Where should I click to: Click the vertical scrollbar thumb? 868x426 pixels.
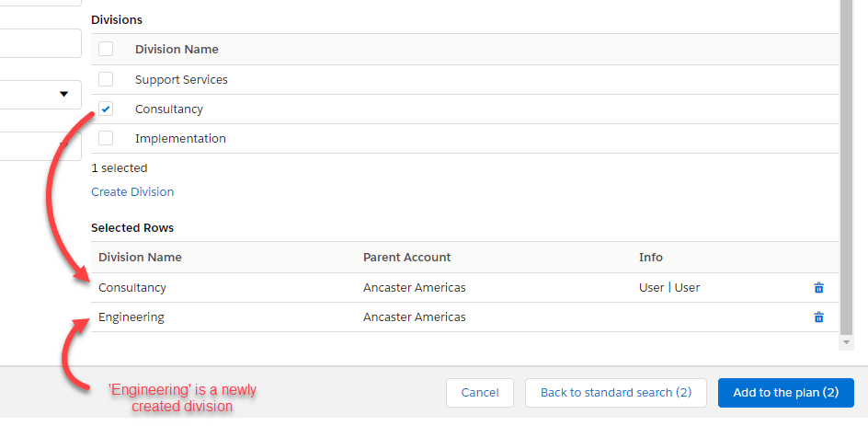click(x=846, y=167)
